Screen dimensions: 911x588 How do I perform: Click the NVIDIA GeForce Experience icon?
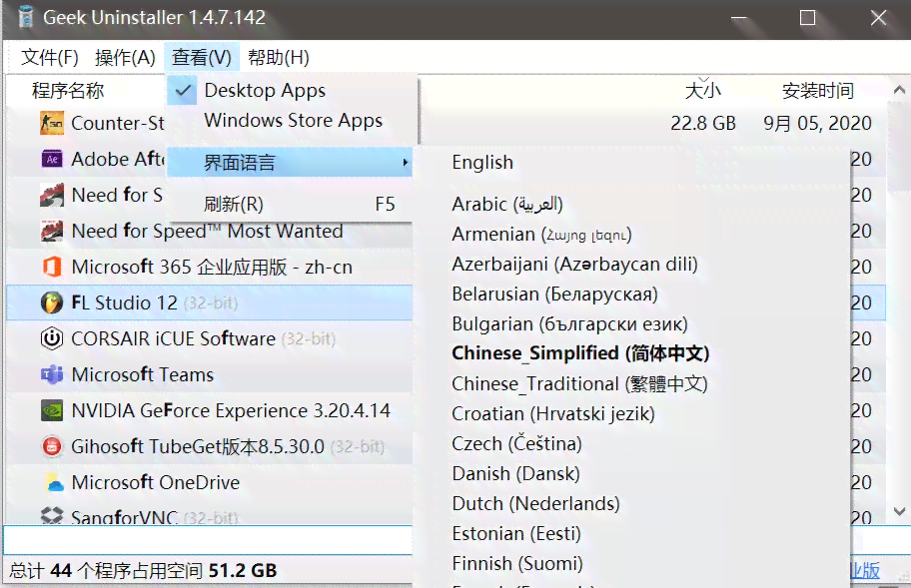[52, 411]
